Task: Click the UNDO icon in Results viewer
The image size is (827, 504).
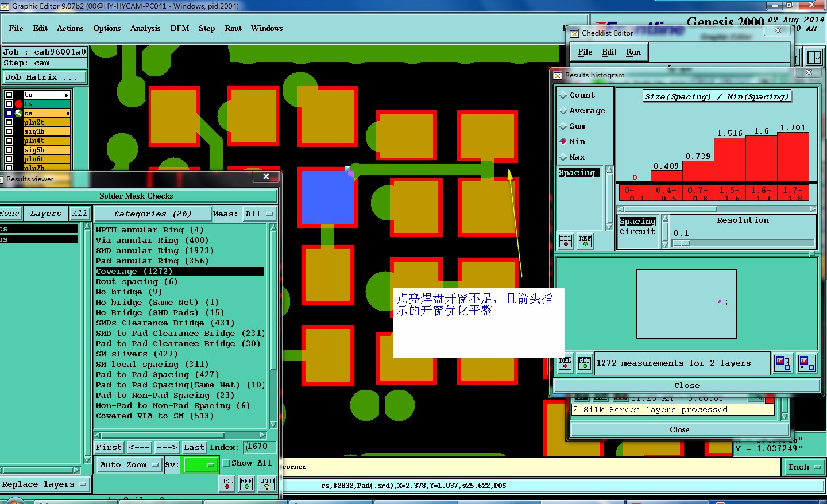Action: tap(267, 484)
